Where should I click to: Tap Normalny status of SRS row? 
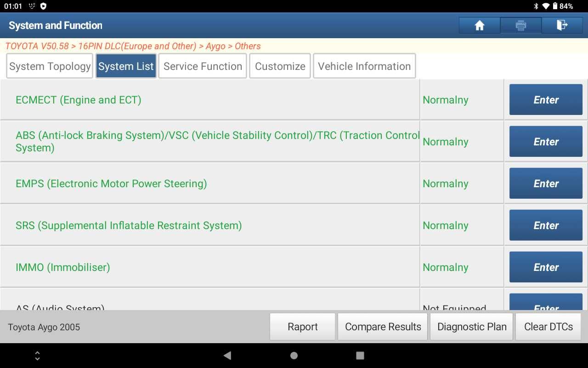pos(446,225)
